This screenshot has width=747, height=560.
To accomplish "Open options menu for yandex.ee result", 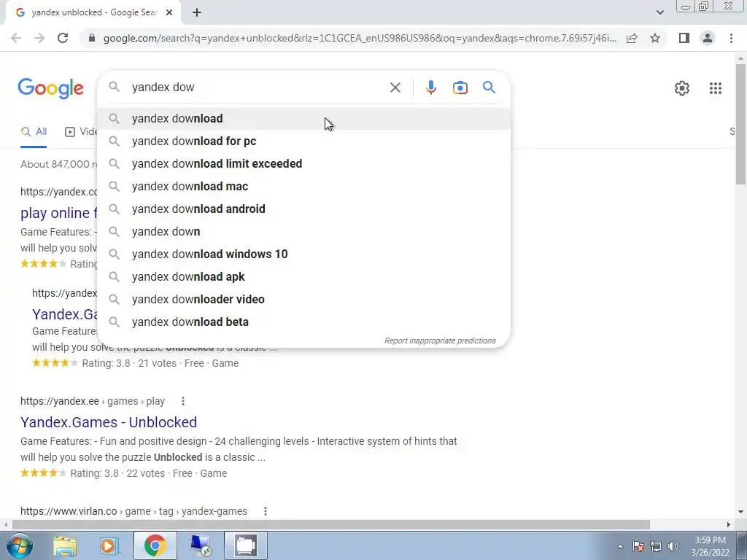I will [183, 402].
